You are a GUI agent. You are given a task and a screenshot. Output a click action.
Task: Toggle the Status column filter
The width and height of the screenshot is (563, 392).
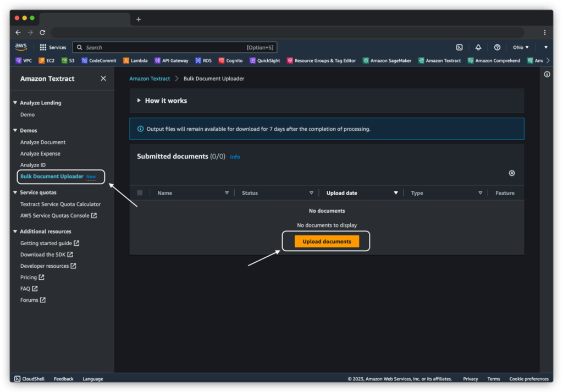point(311,192)
